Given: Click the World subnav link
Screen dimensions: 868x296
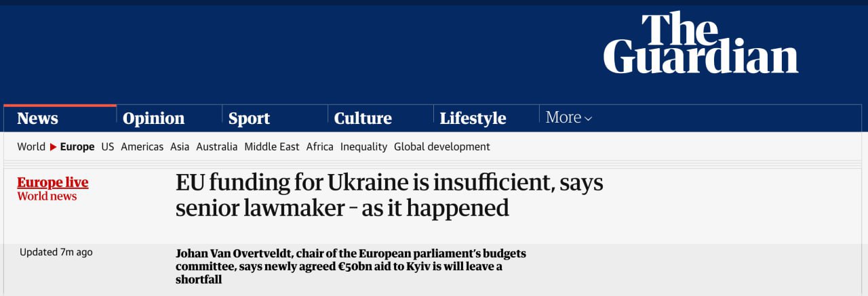Looking at the screenshot, I should (31, 147).
